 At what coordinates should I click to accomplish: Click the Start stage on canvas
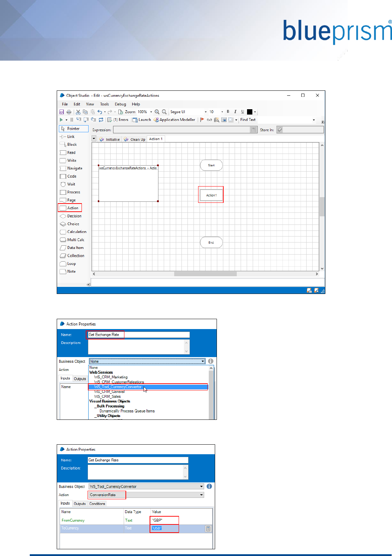(211, 165)
